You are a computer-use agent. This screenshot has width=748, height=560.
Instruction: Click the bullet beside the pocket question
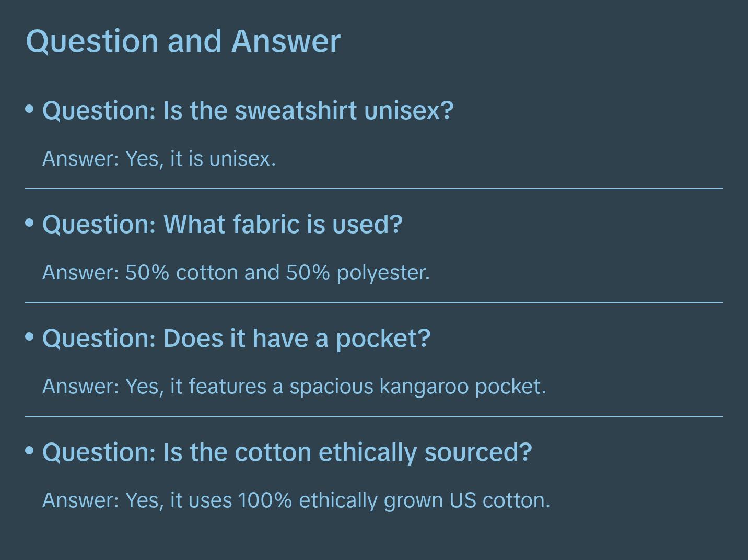pos(30,337)
